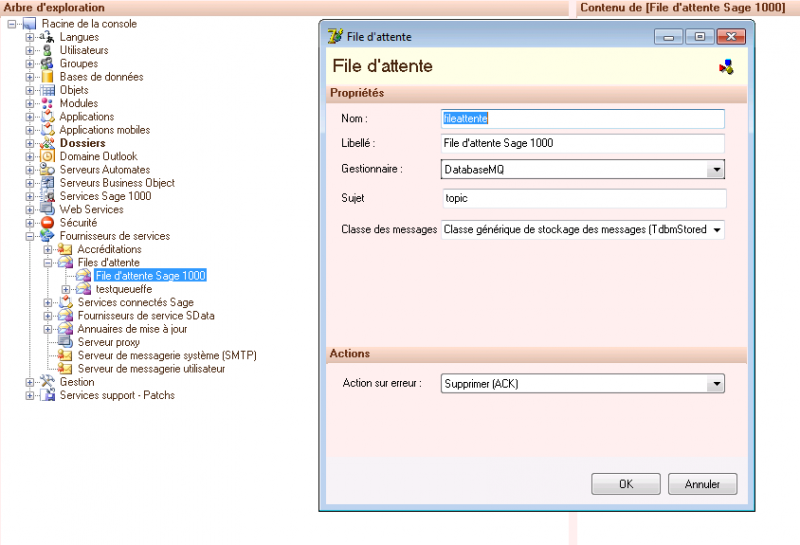Click the Sujet input field
The image size is (800, 545).
[x=585, y=199]
